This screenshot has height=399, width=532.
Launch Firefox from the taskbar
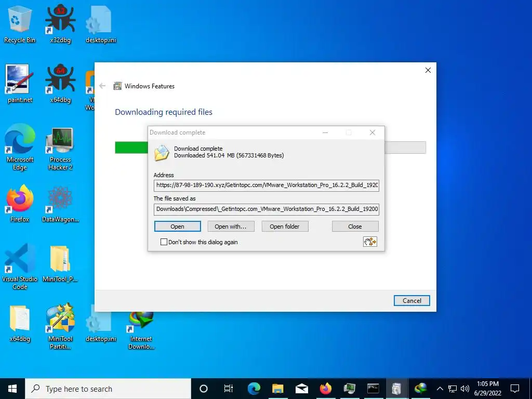325,389
